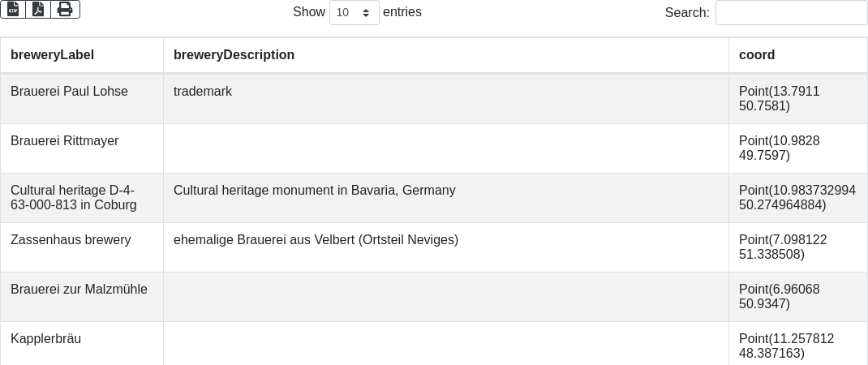868x365 pixels.
Task: Select Kapplerbräu label cell
Action: [82, 343]
